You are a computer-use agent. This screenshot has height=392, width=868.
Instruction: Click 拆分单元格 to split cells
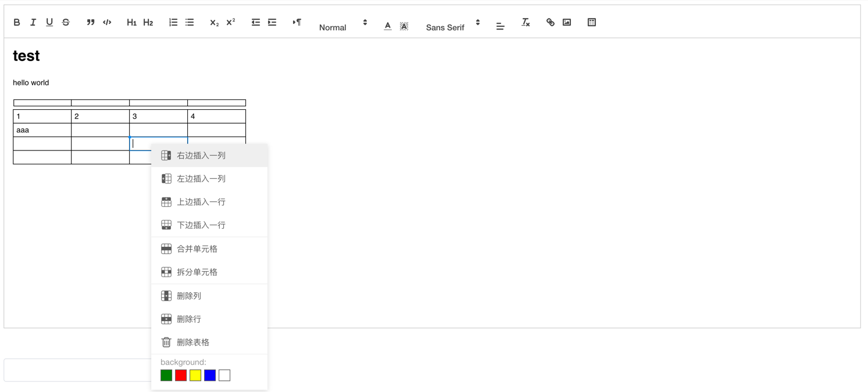tap(209, 272)
